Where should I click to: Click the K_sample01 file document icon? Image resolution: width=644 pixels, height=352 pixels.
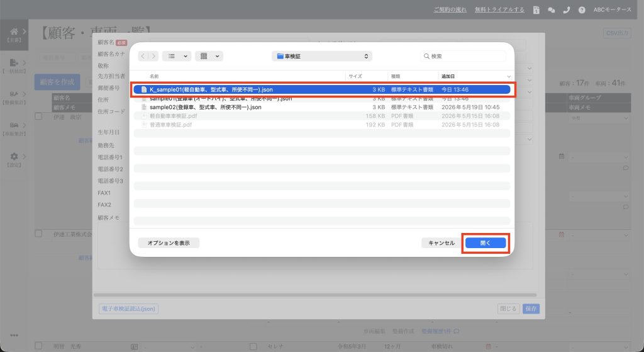pyautogui.click(x=144, y=89)
